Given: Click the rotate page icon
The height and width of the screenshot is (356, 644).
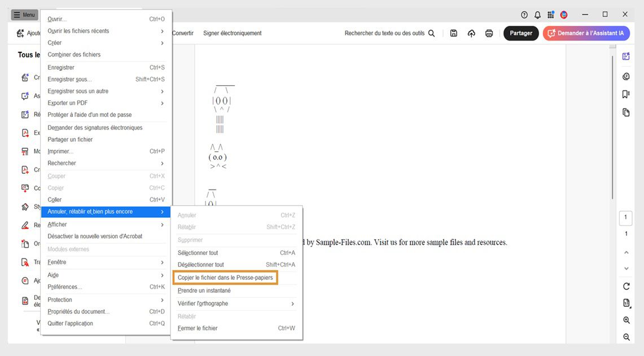Looking at the screenshot, I should [627, 286].
